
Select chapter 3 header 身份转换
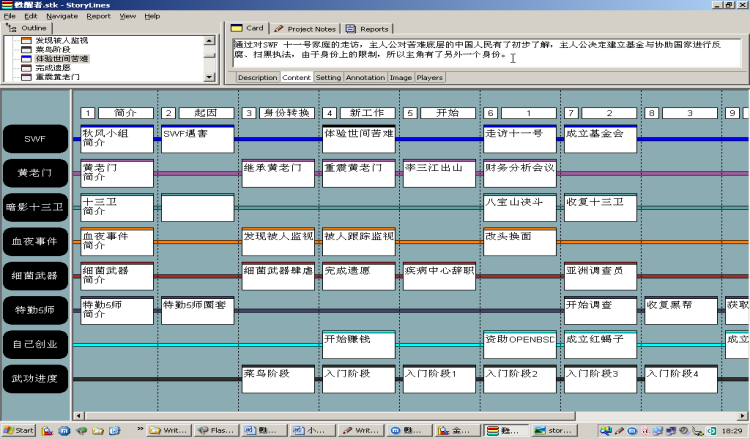pos(278,113)
